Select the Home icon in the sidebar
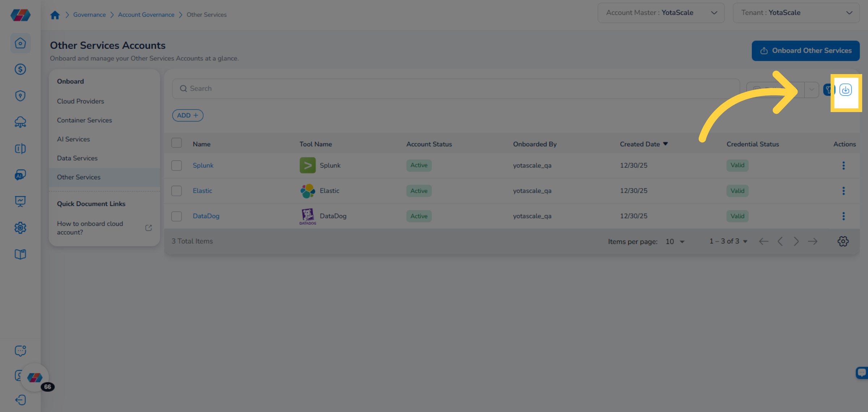 21,43
